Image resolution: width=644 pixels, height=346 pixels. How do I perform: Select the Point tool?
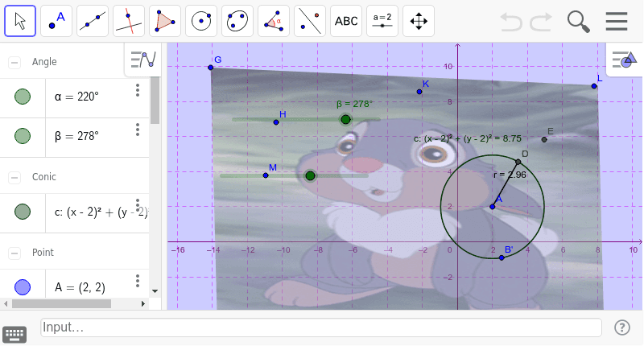56,21
